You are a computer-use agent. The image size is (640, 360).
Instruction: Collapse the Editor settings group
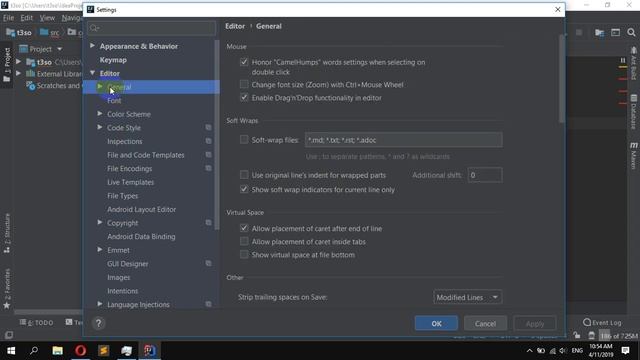(92, 73)
